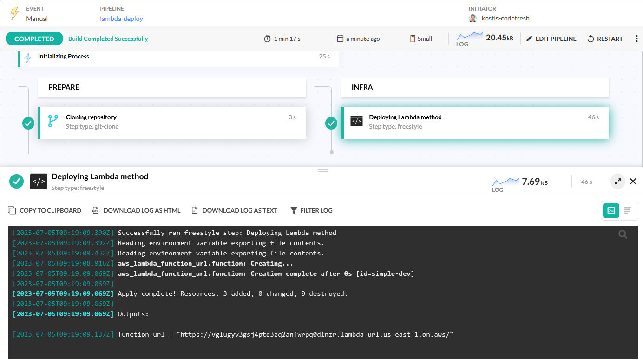Screen dimensions: 643x364
Task: Download log as text
Action: point(235,210)
